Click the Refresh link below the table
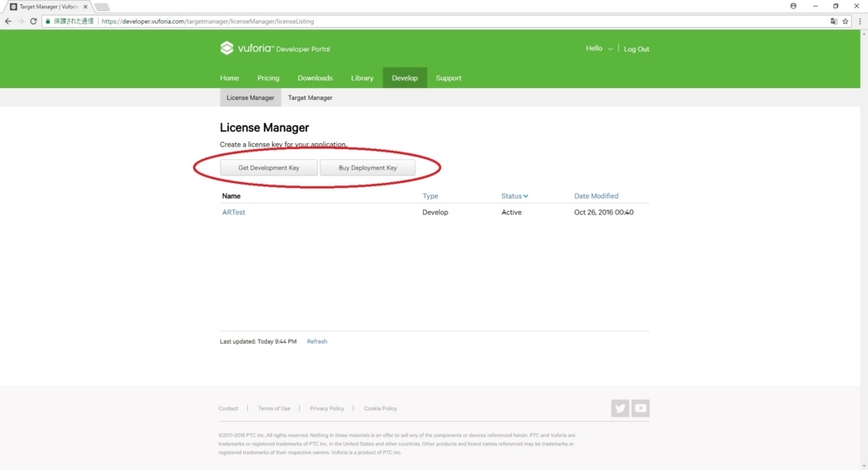The width and height of the screenshot is (868, 470). [x=317, y=341]
